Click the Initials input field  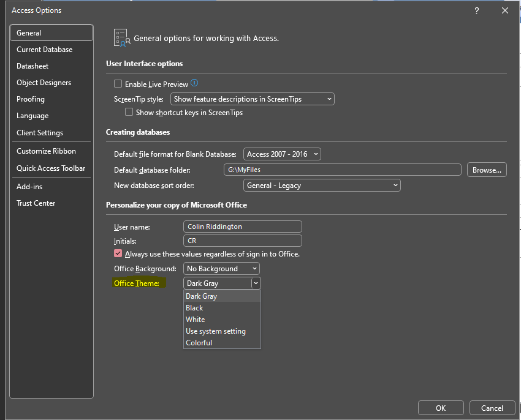coord(243,241)
